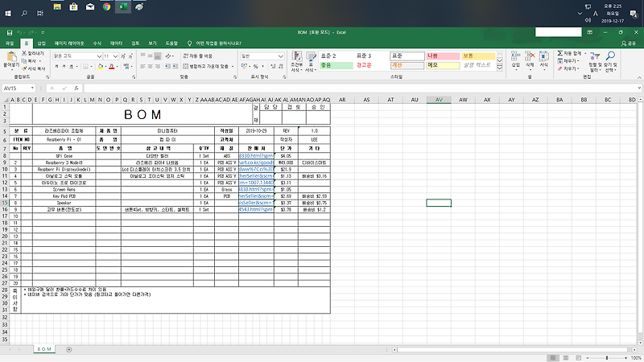This screenshot has width=644, height=362.
Task: Click the insert function fx icon
Action: (76, 88)
